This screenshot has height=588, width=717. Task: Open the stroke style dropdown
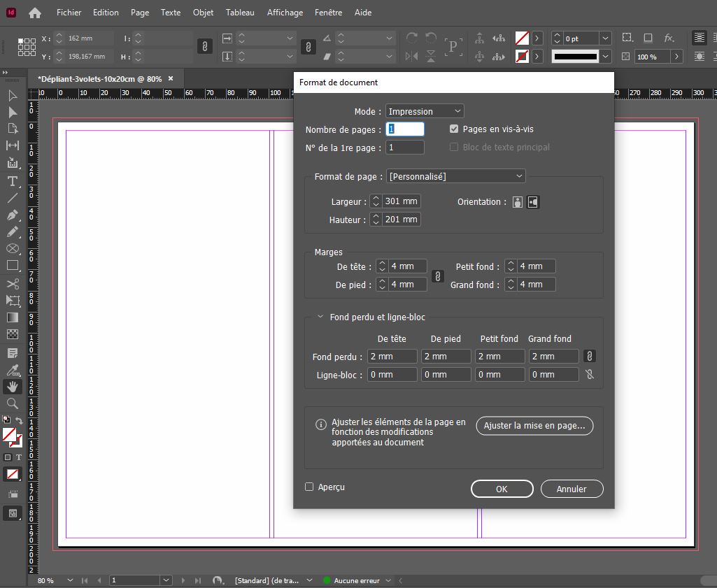pyautogui.click(x=605, y=57)
